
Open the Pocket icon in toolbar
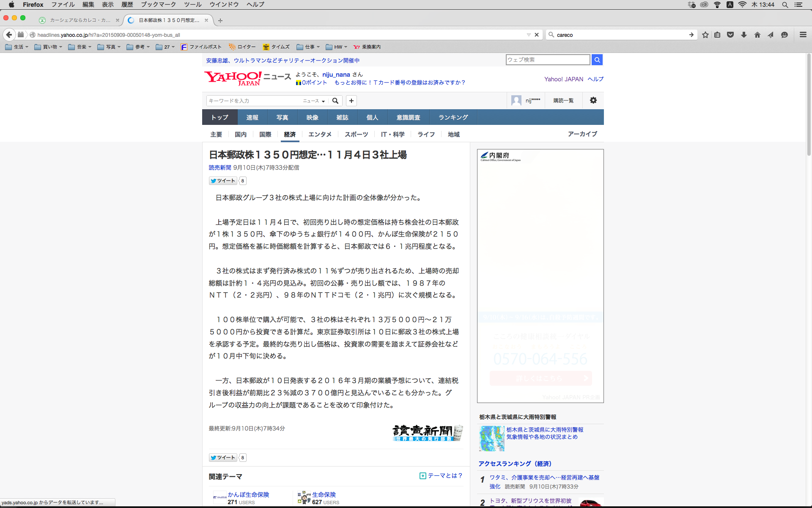coord(730,35)
